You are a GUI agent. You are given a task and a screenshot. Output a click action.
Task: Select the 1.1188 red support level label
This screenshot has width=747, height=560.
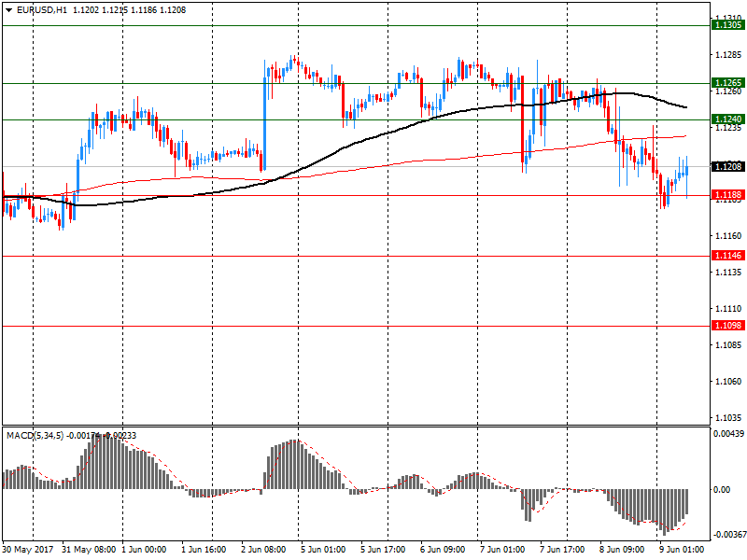pos(727,195)
